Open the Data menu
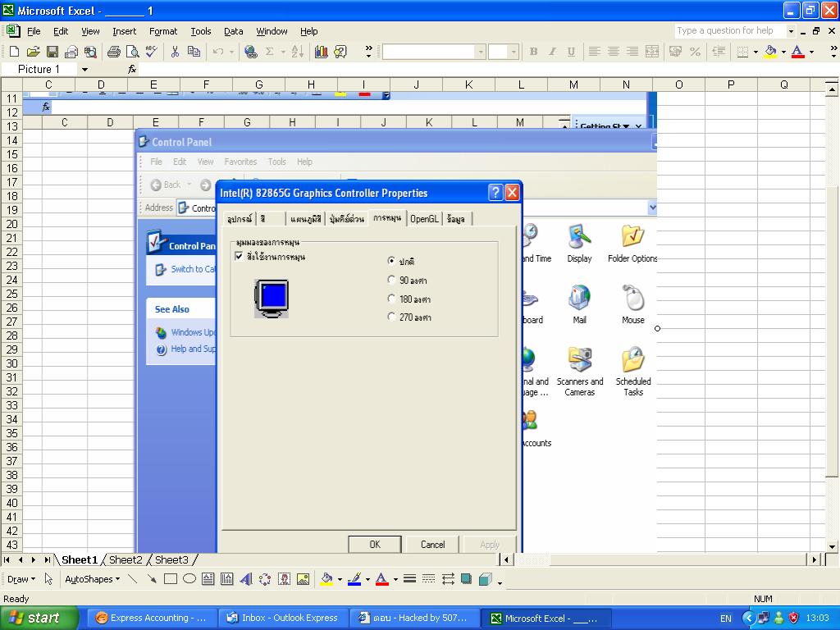The image size is (840, 630). (233, 31)
